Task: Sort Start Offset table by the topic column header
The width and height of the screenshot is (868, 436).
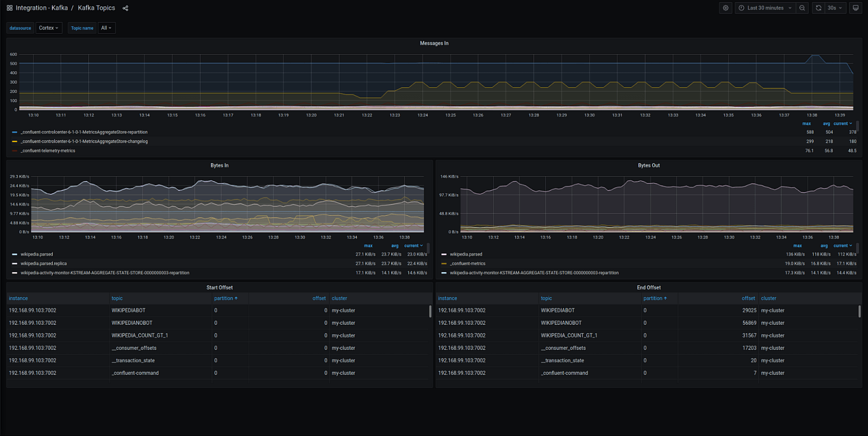Action: 117,298
